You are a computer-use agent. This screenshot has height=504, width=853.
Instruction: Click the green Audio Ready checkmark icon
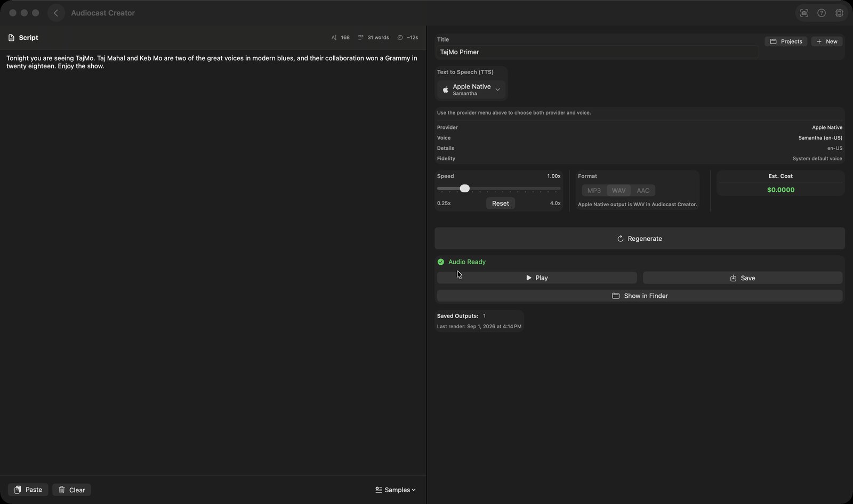440,262
